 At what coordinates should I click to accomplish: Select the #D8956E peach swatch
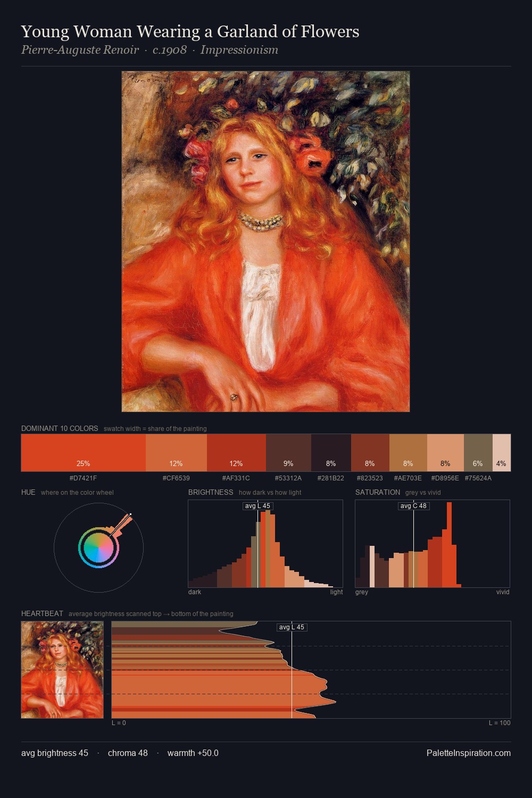(445, 453)
